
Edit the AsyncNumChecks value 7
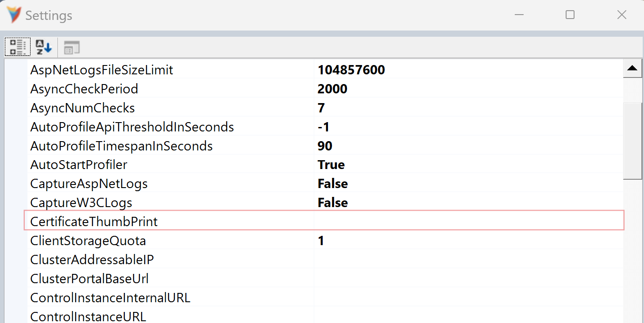click(469, 108)
